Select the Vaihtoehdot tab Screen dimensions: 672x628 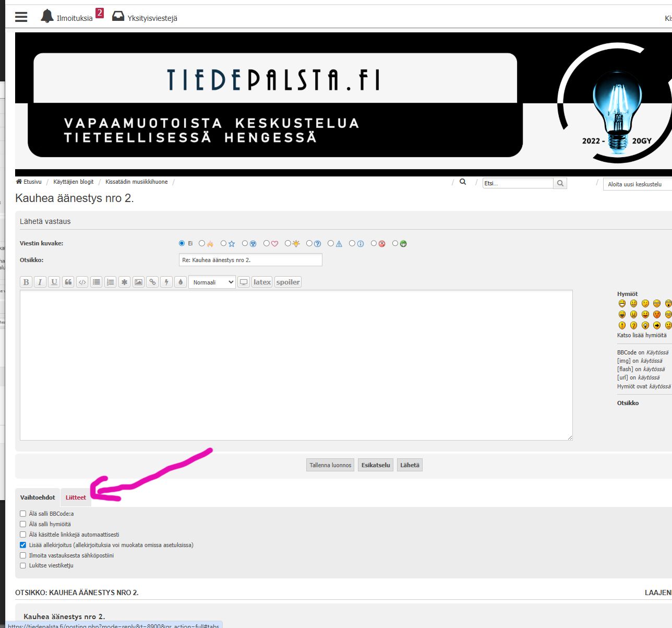coord(38,497)
